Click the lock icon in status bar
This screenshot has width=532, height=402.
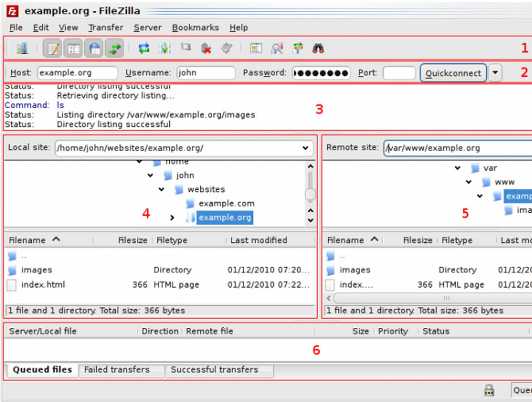point(489,390)
